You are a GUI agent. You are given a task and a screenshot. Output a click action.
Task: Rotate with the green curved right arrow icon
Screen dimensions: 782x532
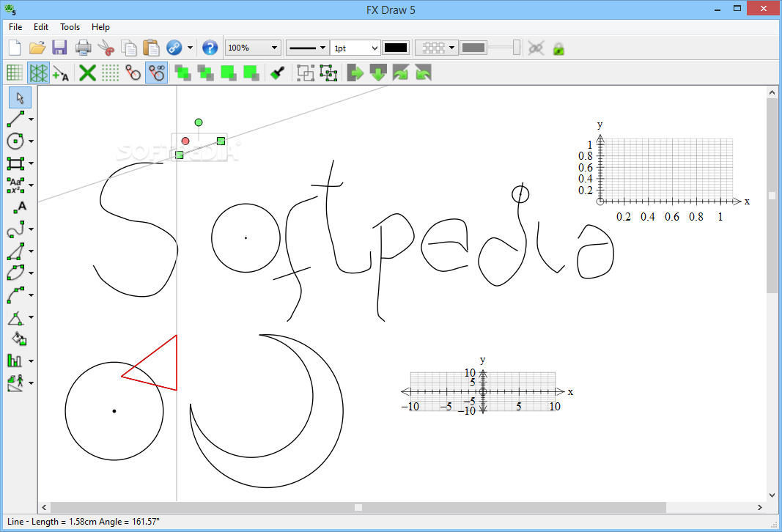400,73
